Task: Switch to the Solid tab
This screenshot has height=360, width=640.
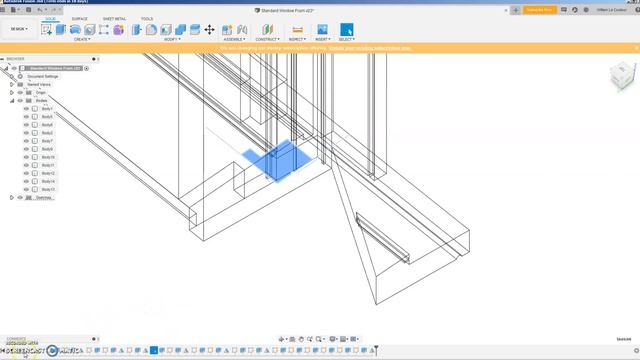Action: pyautogui.click(x=51, y=19)
